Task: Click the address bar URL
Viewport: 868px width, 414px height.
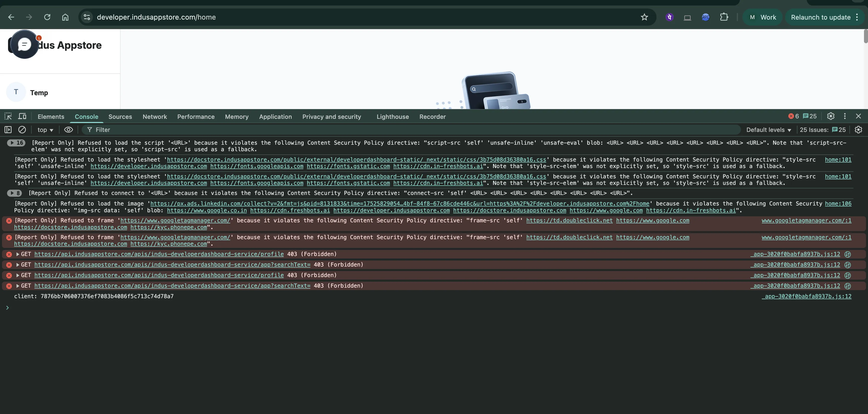Action: pyautogui.click(x=156, y=17)
